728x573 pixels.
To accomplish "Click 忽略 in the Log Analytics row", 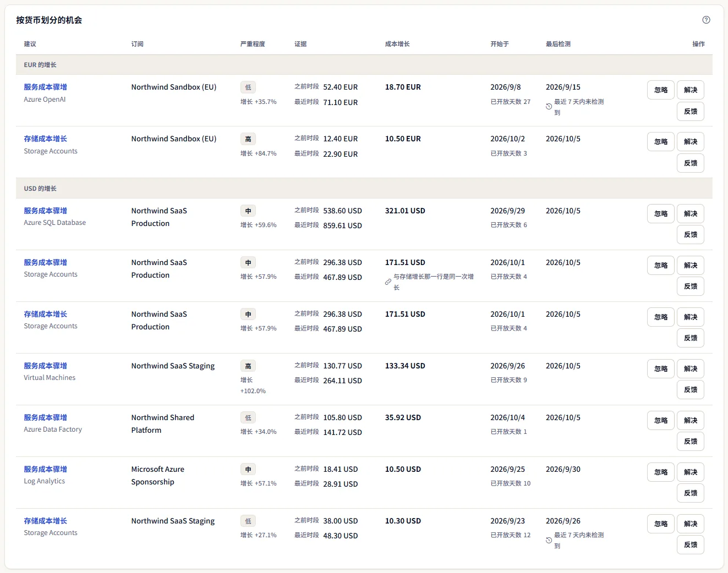I will pyautogui.click(x=661, y=472).
